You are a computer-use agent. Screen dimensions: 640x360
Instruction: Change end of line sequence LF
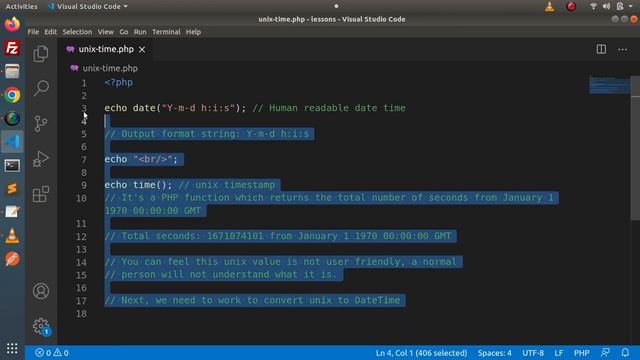point(558,353)
